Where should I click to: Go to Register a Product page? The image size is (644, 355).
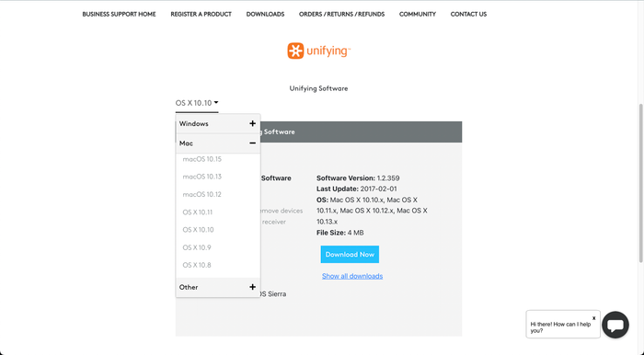pyautogui.click(x=201, y=14)
